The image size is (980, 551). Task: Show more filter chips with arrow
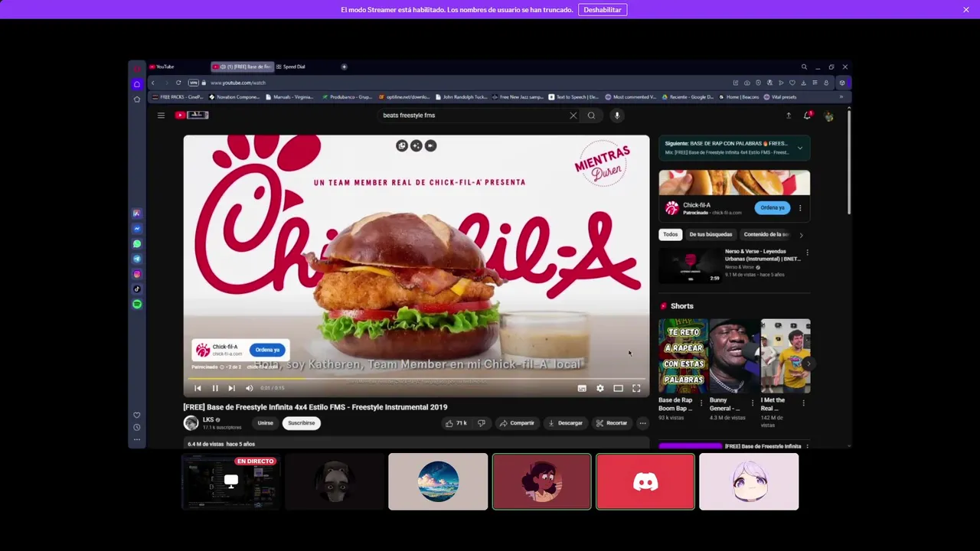(x=802, y=235)
